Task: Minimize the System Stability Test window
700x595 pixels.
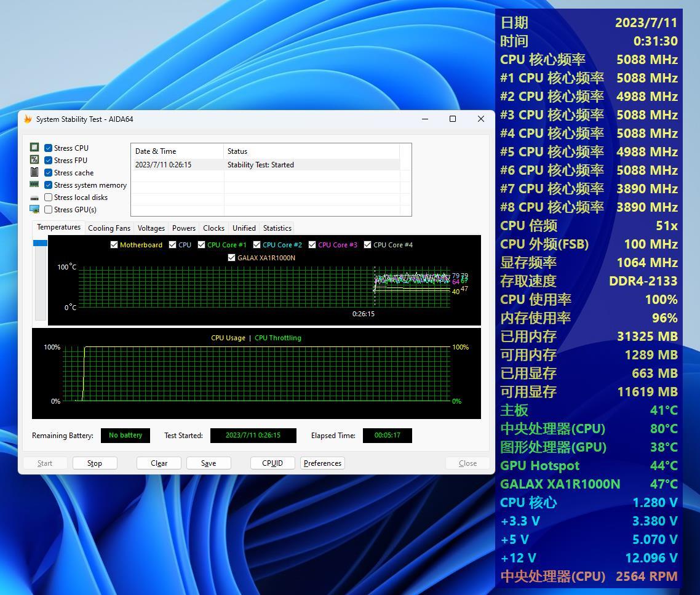Action: tap(425, 119)
